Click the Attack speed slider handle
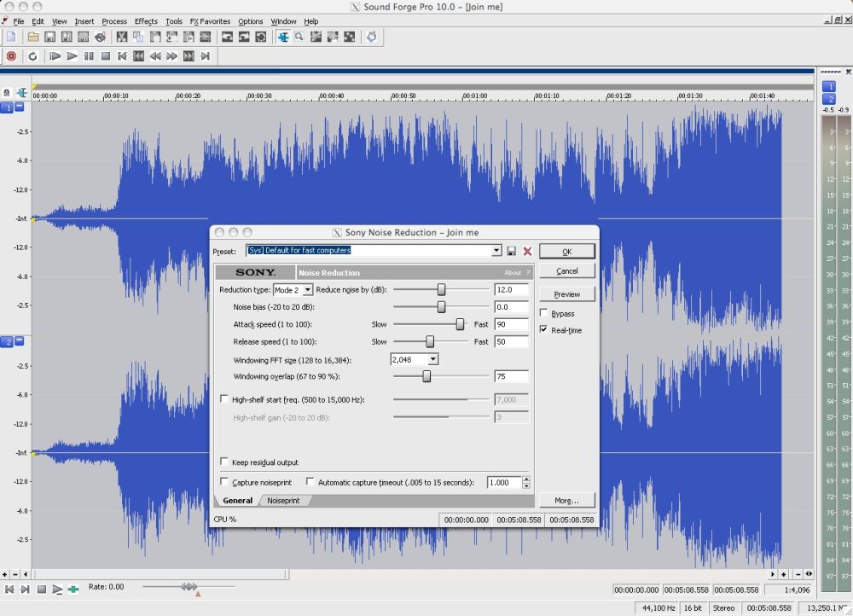The height and width of the screenshot is (616, 853). coord(460,324)
